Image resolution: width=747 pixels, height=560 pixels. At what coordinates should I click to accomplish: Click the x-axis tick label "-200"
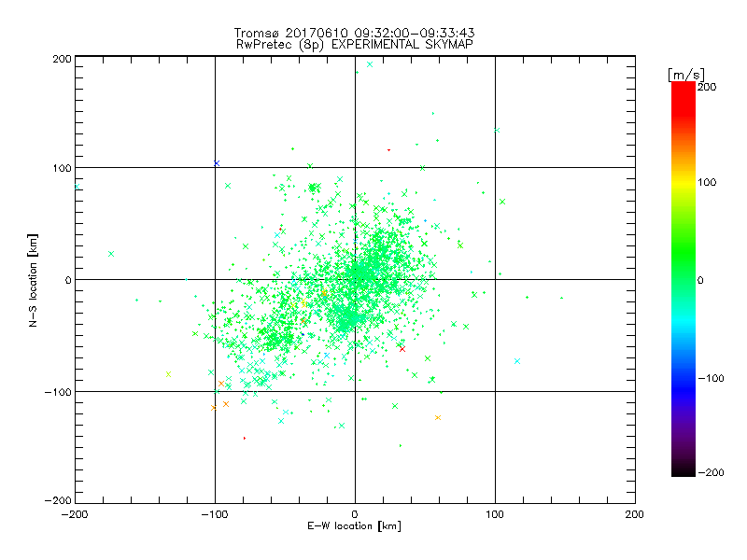click(x=75, y=514)
